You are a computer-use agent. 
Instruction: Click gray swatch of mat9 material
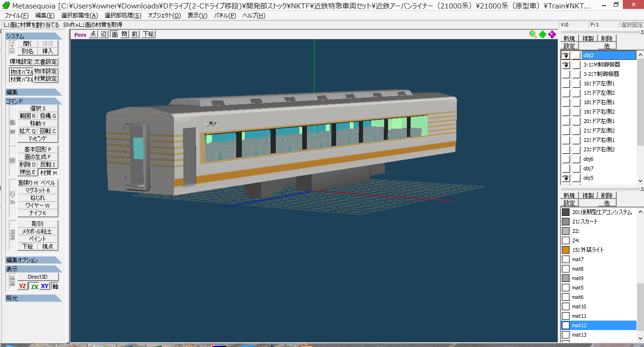tap(566, 278)
